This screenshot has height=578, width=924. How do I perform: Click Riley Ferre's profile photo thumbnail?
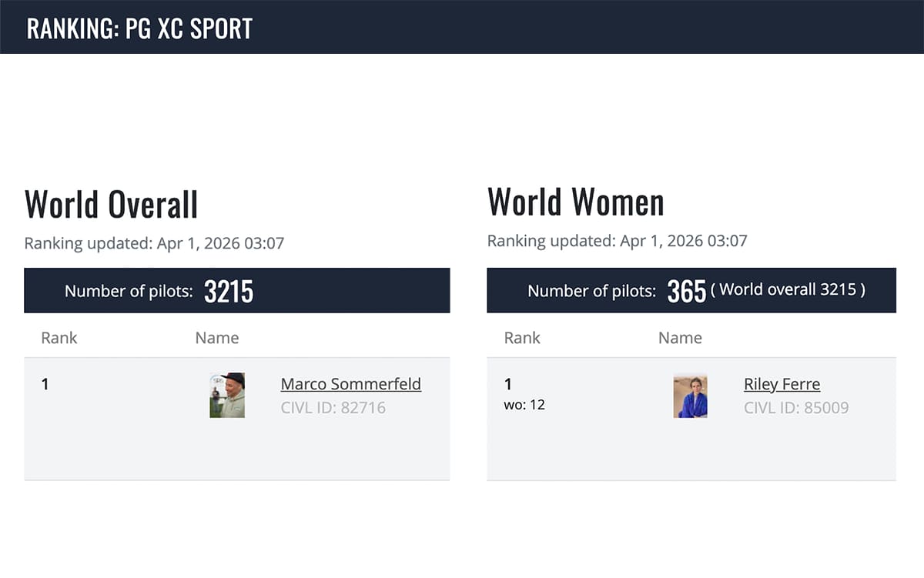coord(690,396)
